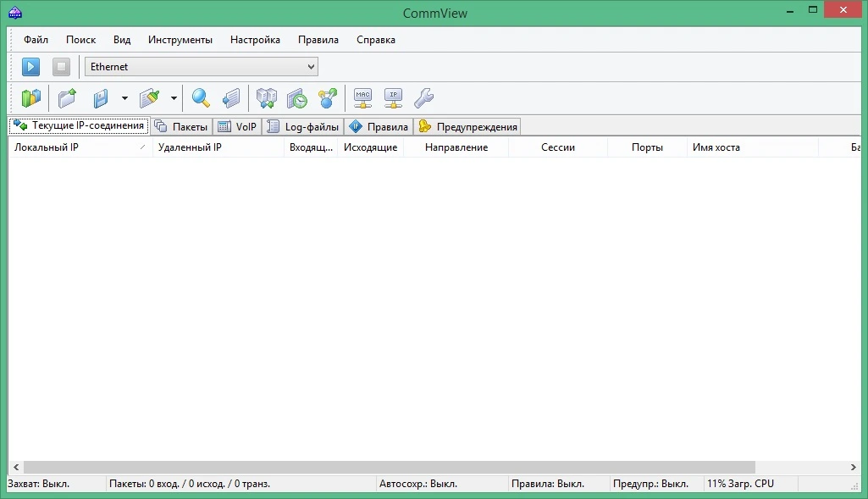
Task: Switch to the VoIP tab
Action: 237,127
